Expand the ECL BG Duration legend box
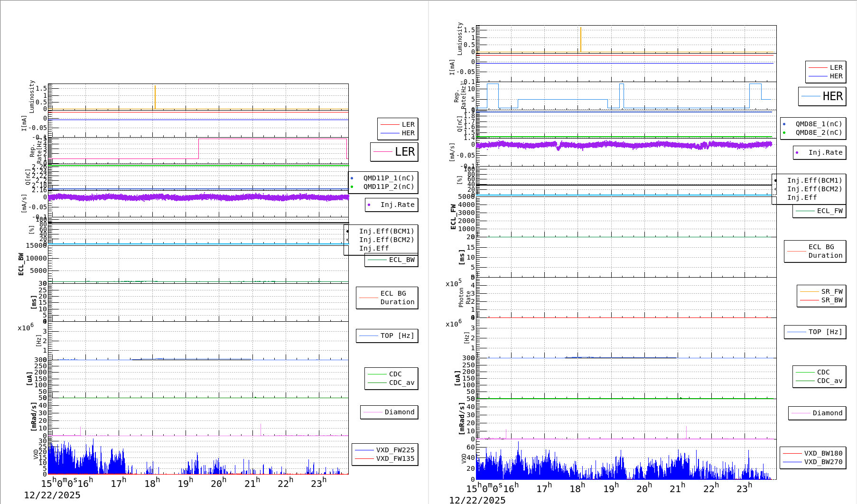857x504 pixels. [x=387, y=298]
